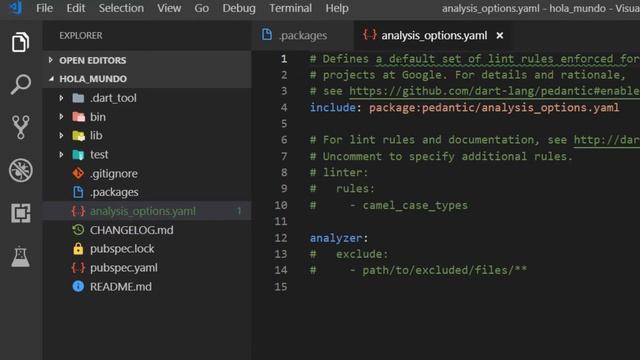Click the pubspec.lock padlock icon

(x=78, y=249)
